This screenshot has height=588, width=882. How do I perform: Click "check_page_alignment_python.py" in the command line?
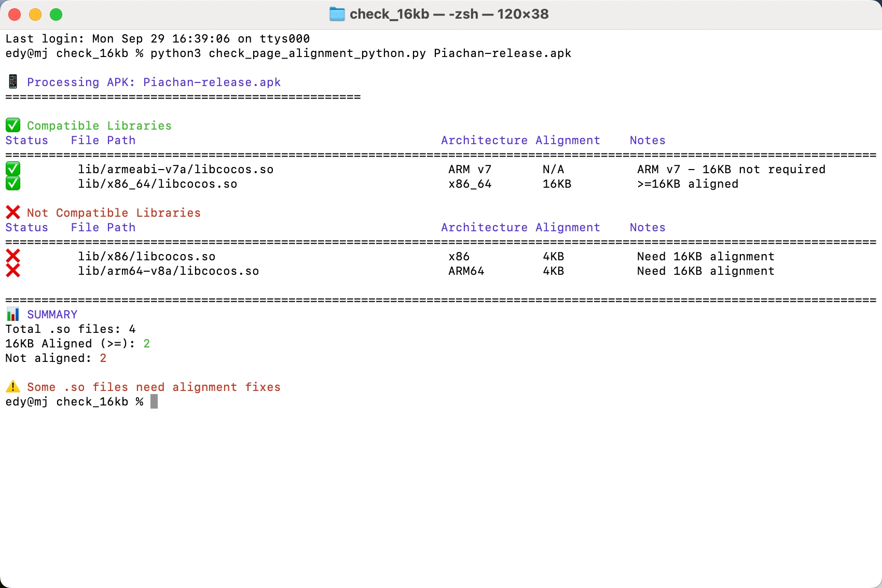(x=317, y=53)
